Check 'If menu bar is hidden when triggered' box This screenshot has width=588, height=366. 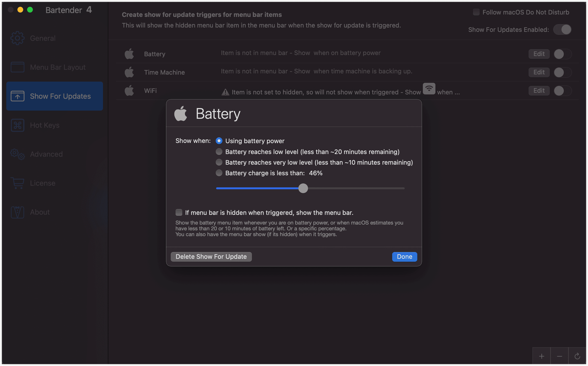tap(179, 212)
